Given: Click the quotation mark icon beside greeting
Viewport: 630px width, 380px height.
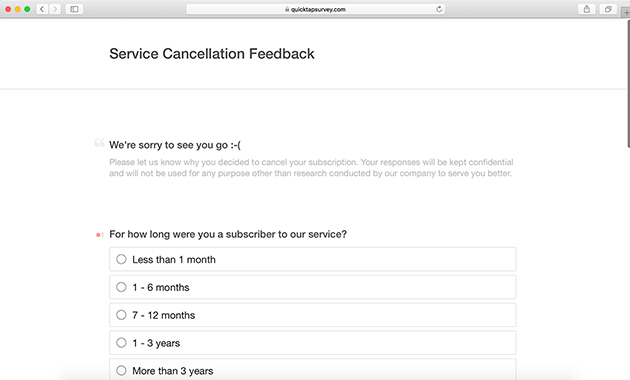Looking at the screenshot, I should pyautogui.click(x=99, y=143).
